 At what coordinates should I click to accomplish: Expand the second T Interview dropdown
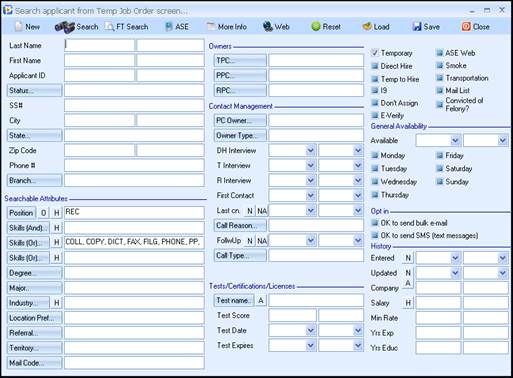point(358,166)
